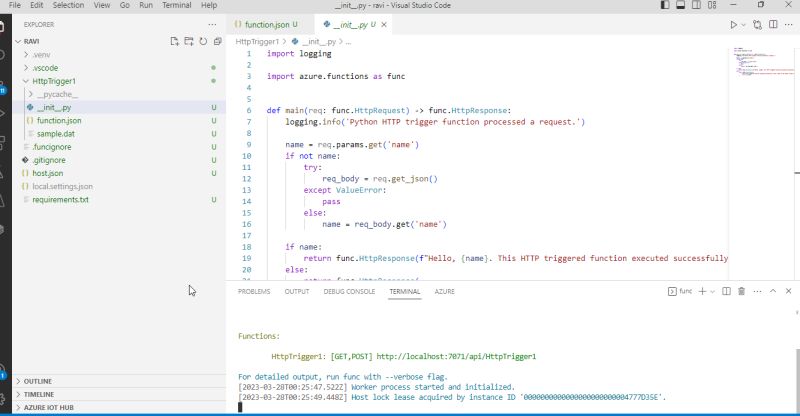
Task: Open editor more actions ellipsis
Action: pos(789,25)
